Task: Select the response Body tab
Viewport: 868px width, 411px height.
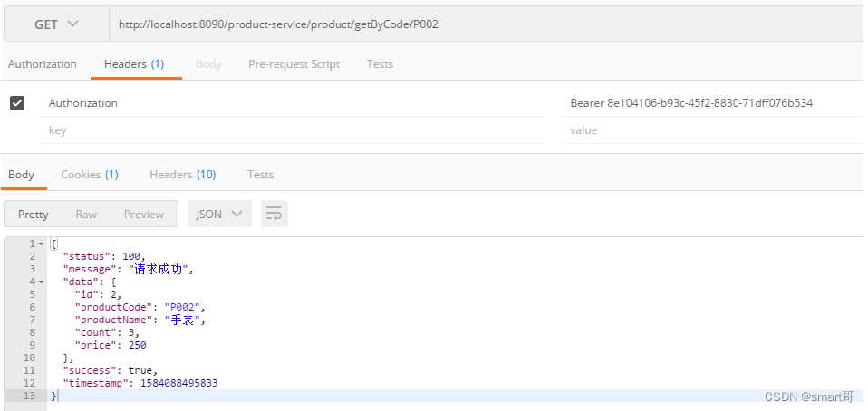Action: [x=21, y=175]
